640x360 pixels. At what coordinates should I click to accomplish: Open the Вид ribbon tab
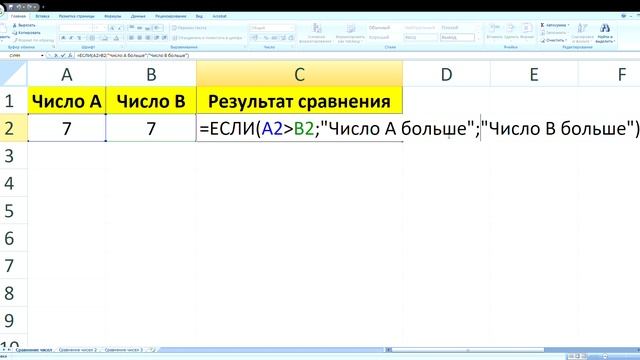[x=199, y=16]
